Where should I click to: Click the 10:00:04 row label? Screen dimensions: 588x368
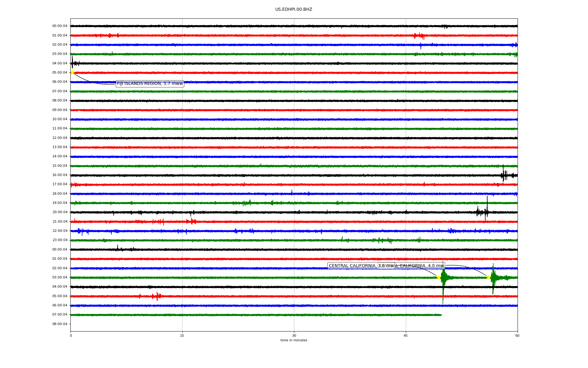coord(60,119)
